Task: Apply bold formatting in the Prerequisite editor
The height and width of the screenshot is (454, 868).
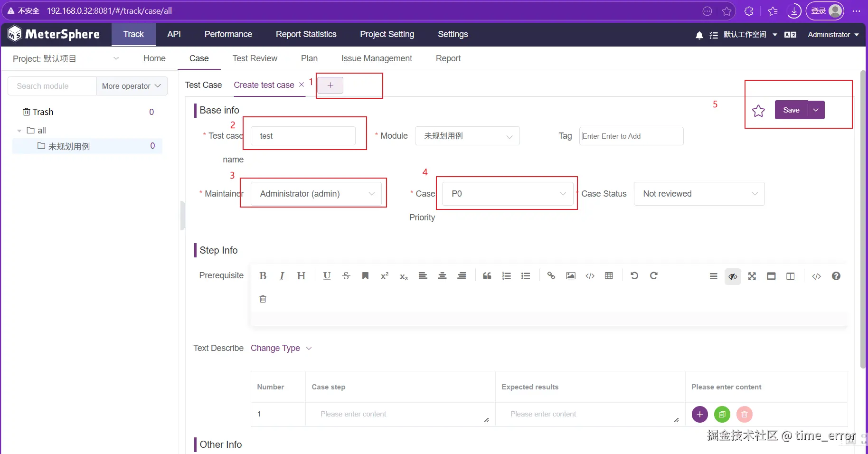Action: 263,276
